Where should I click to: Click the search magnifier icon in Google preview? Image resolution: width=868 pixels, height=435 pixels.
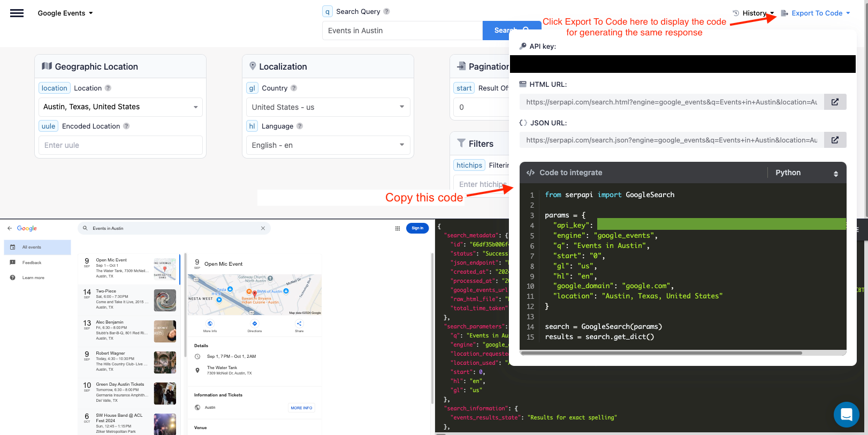click(x=86, y=228)
